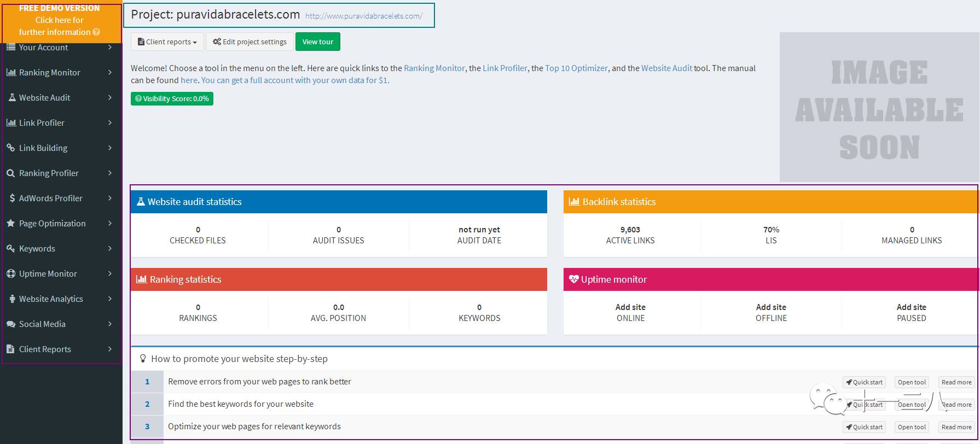Follow the Top 10 Optimizer quick link
Image resolution: width=980 pixels, height=444 pixels.
(576, 68)
